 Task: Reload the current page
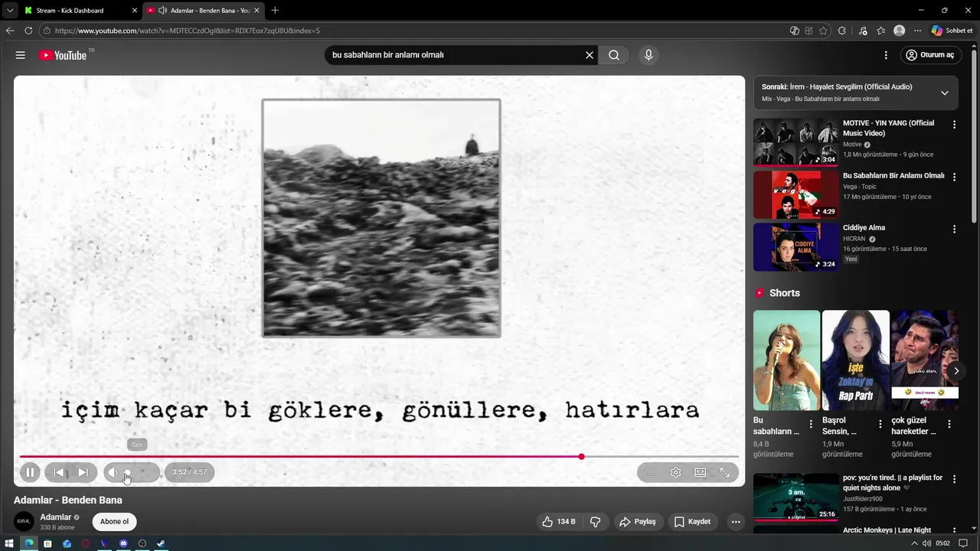tap(28, 31)
